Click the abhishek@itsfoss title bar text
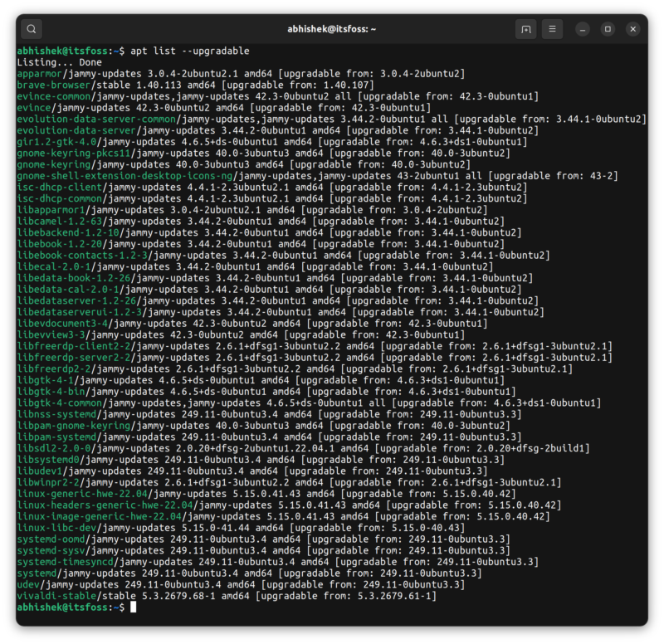This screenshot has width=664, height=644. (x=332, y=28)
